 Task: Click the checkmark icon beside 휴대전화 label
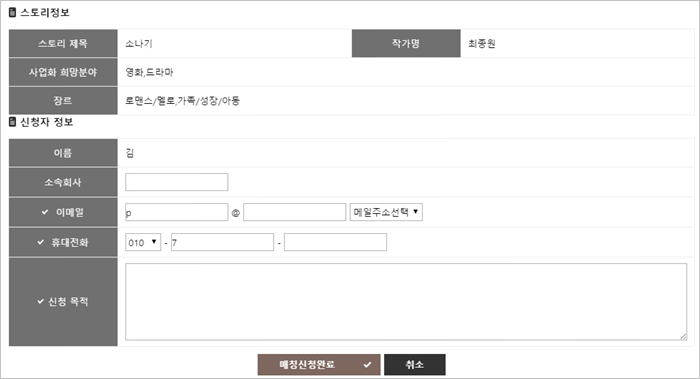(41, 242)
